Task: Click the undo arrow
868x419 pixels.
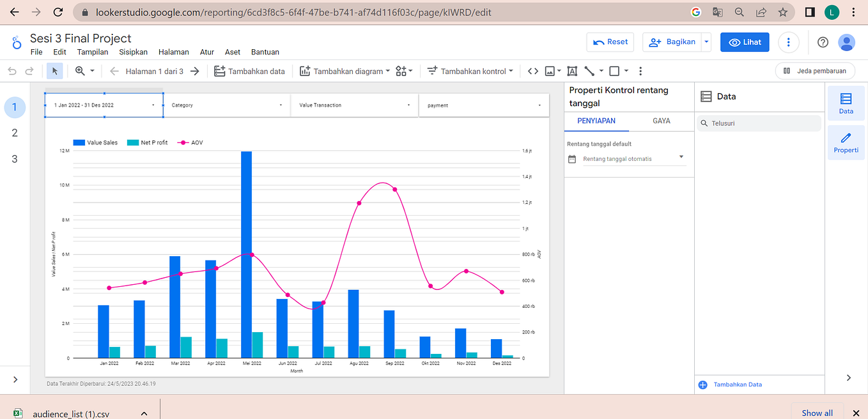Action: coord(12,71)
